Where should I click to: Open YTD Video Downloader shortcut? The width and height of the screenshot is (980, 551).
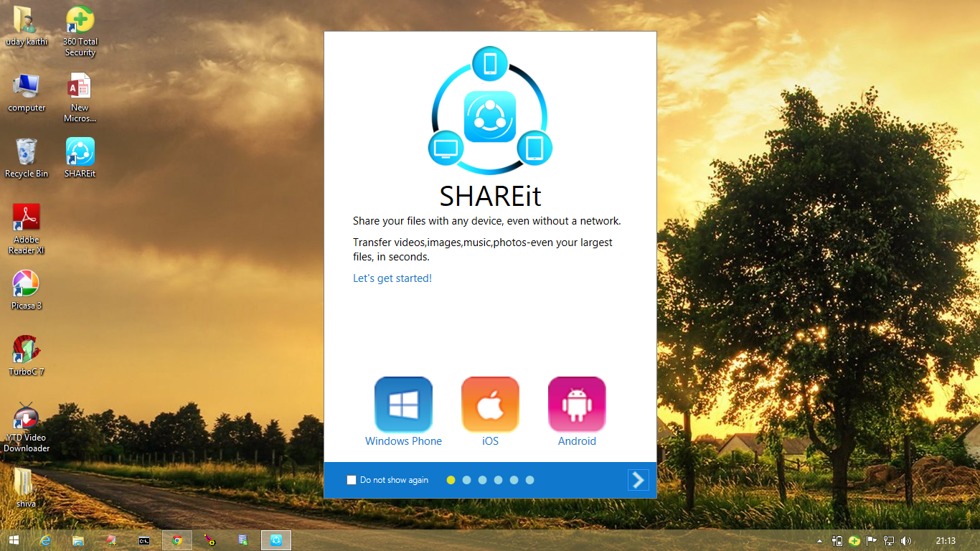[x=27, y=428]
